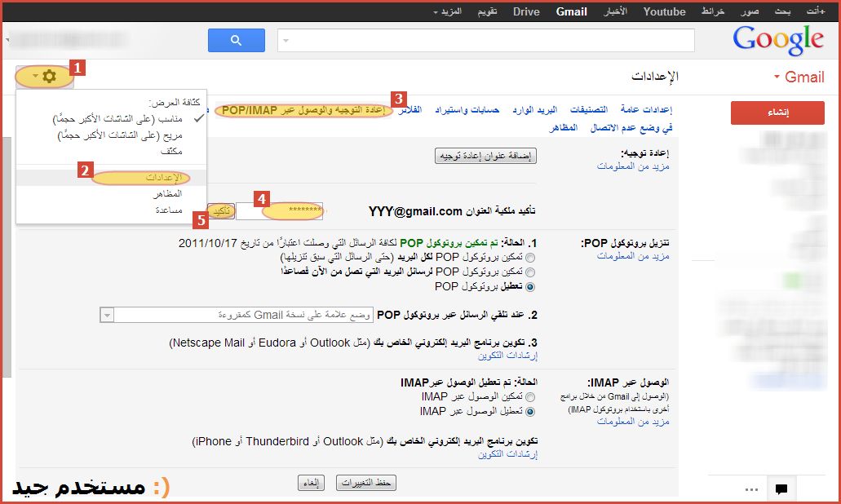Choose المظاهر in the gear menu

click(167, 193)
